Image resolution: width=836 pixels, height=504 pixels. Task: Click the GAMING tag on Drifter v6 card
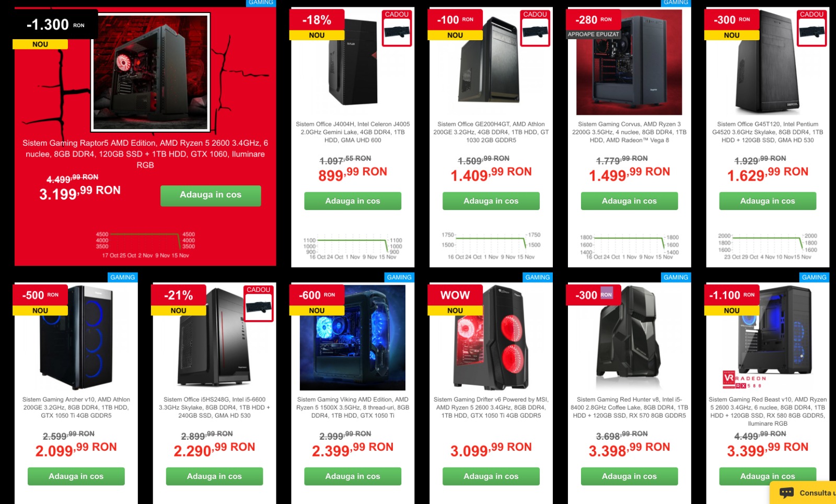[538, 277]
